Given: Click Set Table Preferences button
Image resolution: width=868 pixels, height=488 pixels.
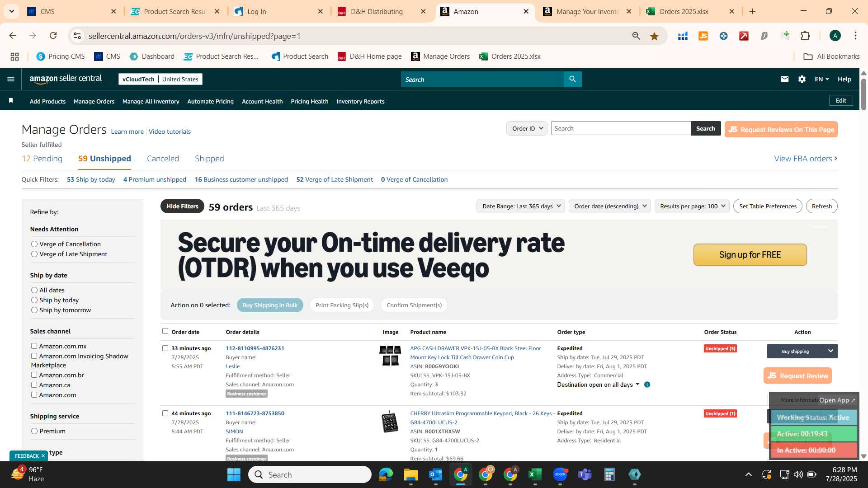Looking at the screenshot, I should [x=768, y=206].
